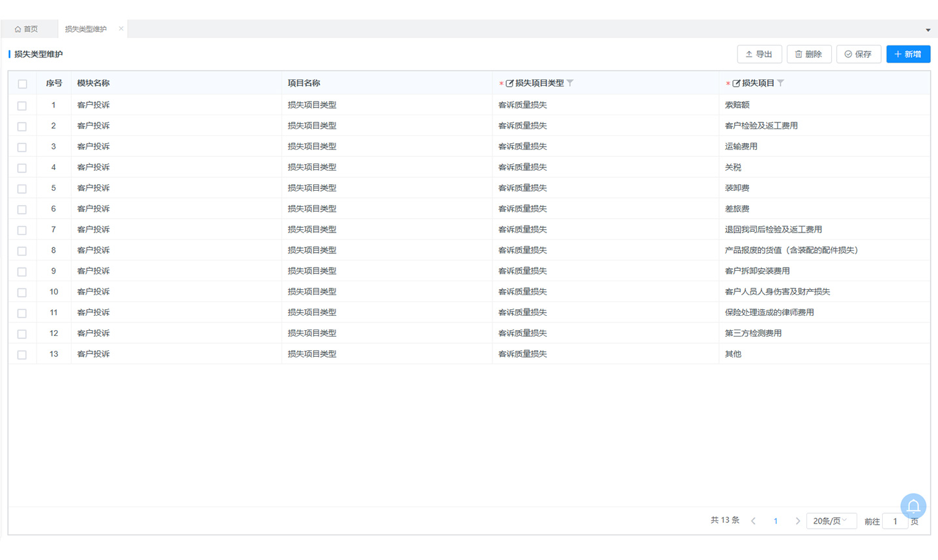Click filter icon on 损失项目 column

[780, 83]
